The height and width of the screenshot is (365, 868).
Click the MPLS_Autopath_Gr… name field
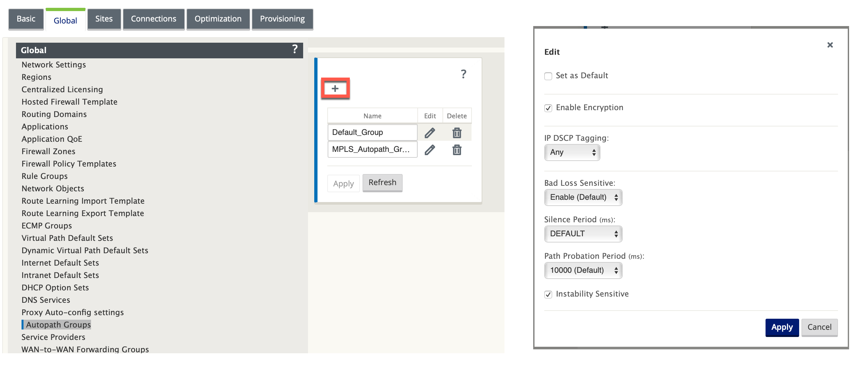[x=372, y=149]
